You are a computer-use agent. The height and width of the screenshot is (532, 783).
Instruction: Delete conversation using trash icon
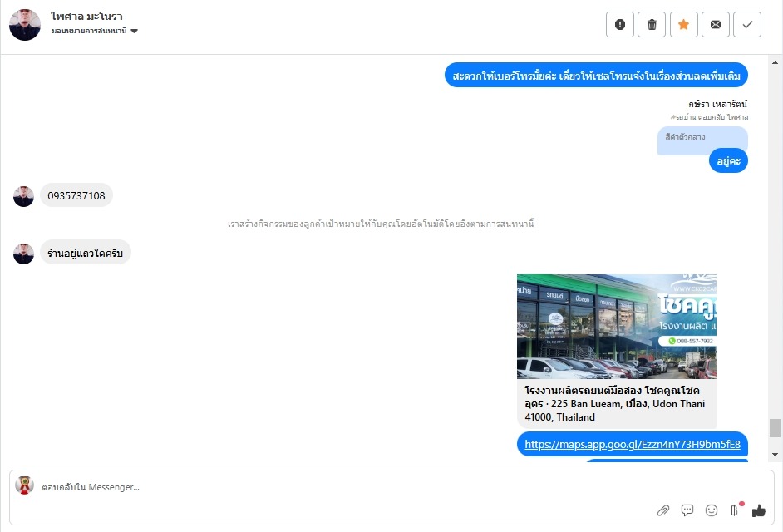click(x=652, y=24)
